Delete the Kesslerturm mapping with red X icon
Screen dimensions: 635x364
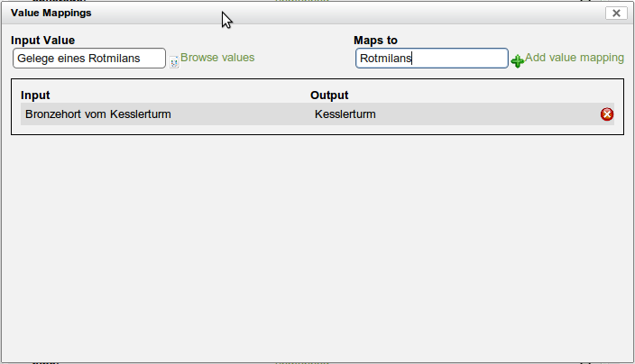pyautogui.click(x=607, y=114)
